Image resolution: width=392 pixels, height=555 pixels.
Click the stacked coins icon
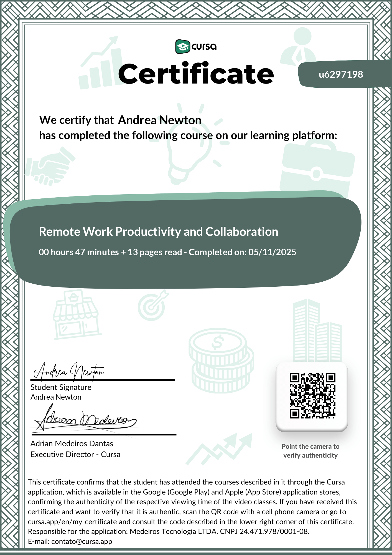221,361
